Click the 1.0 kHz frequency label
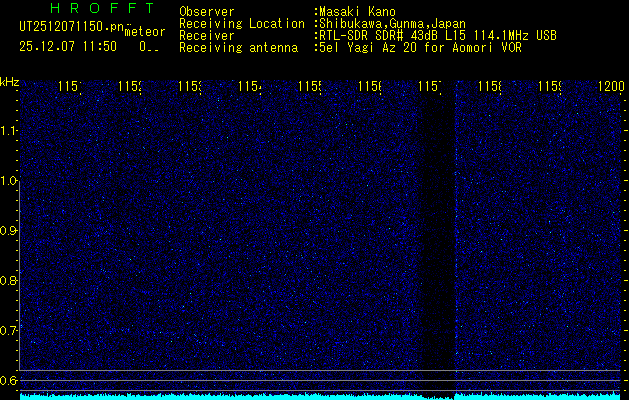Screen dimensions: 629x400 pos(8,181)
